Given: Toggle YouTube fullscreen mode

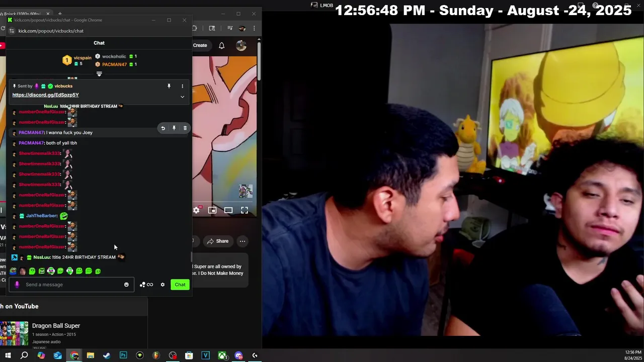Looking at the screenshot, I should 245,210.
